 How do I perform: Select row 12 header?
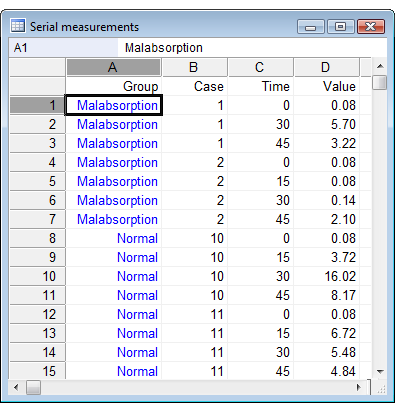click(x=37, y=314)
